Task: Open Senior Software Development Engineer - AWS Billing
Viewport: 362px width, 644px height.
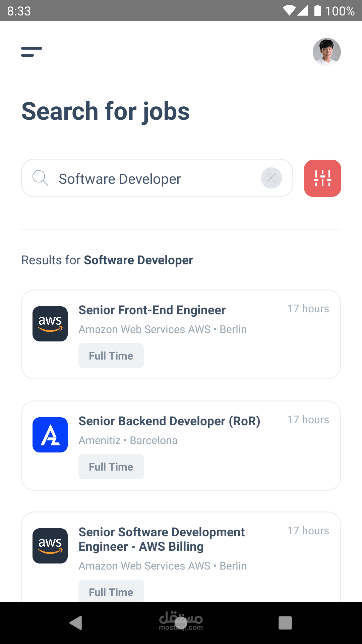Action: (162, 539)
